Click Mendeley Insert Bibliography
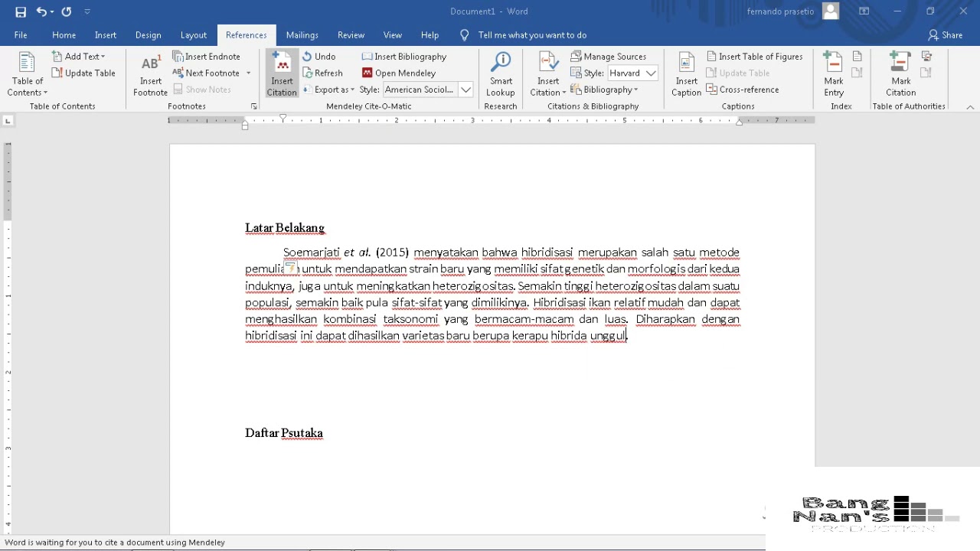 tap(404, 57)
